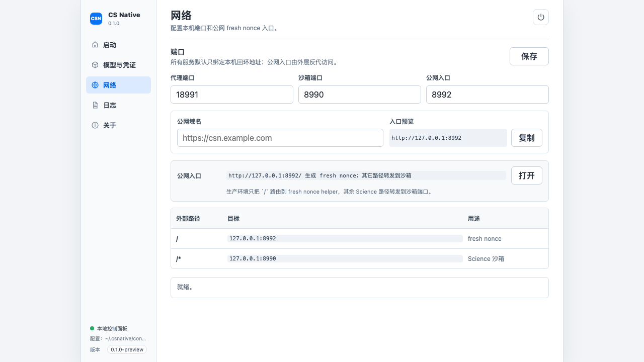644x362 pixels.
Task: Click the 入口预览 URL http://127.0.0.1:8992
Action: click(x=448, y=138)
